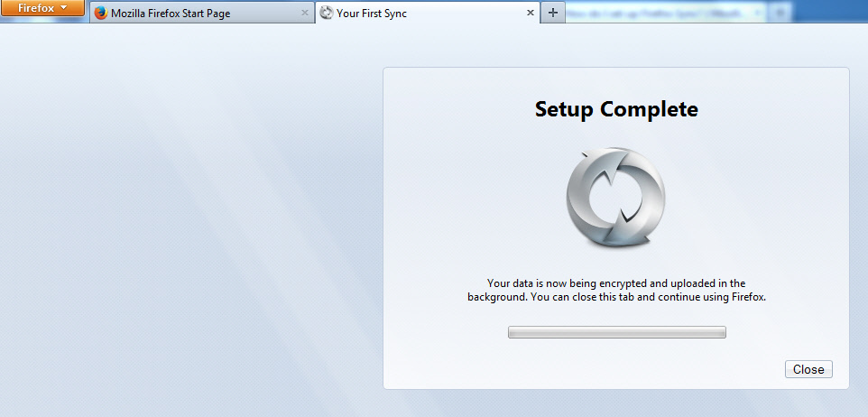The image size is (868, 417).
Task: Click the Firefox logo favicon on first tab
Action: coord(101,13)
